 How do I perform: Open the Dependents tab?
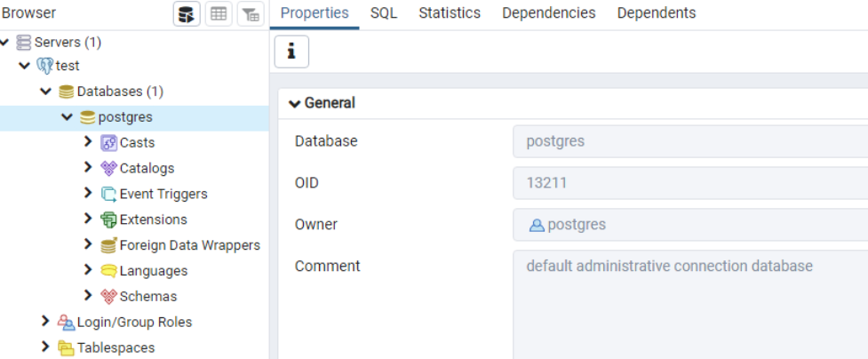[657, 13]
